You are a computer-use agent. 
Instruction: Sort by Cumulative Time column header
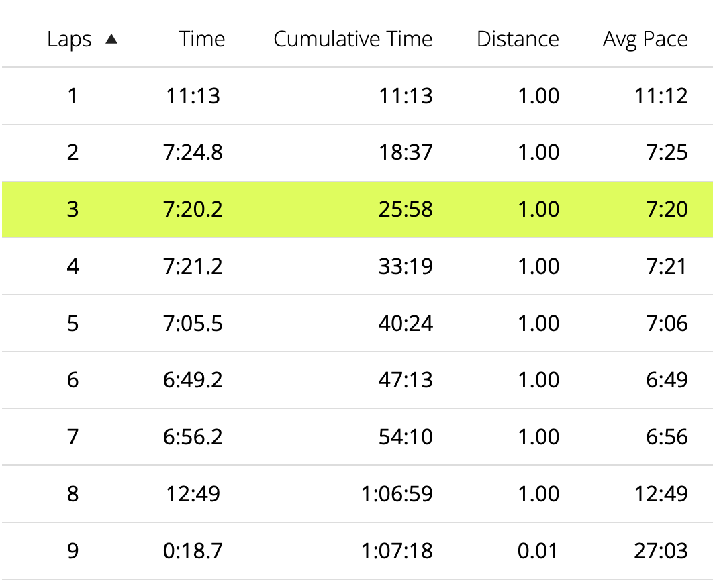353,39
